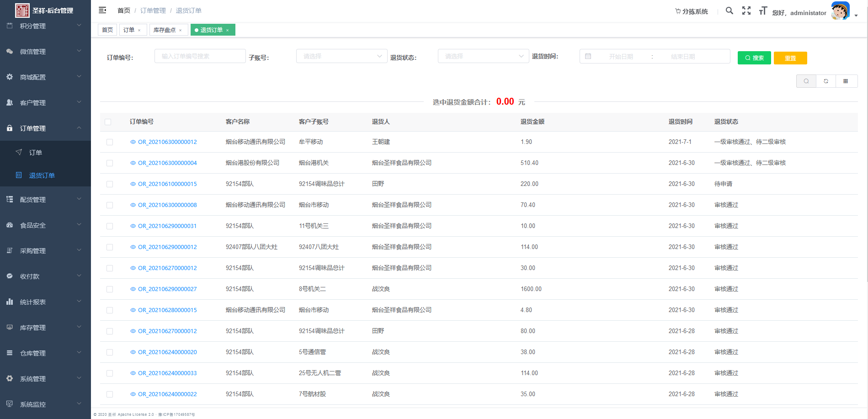Viewport: 868px width, 419px height.
Task: Select checkbox for order OR_202106240000020
Action: pos(110,352)
